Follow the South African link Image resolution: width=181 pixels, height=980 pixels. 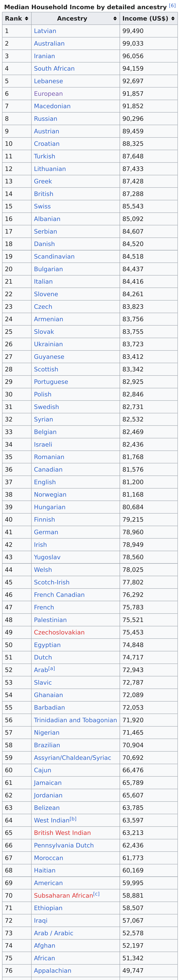[x=54, y=68]
